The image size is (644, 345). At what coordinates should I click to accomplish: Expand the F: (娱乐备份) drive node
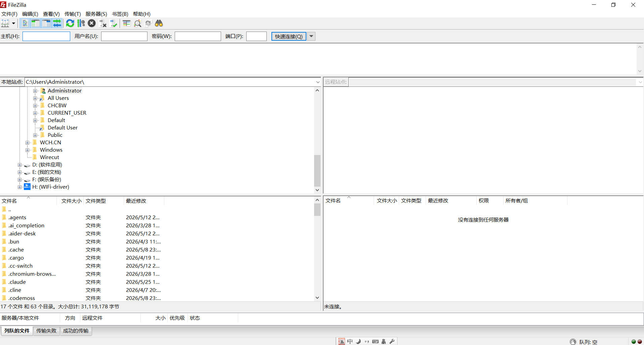coord(19,180)
